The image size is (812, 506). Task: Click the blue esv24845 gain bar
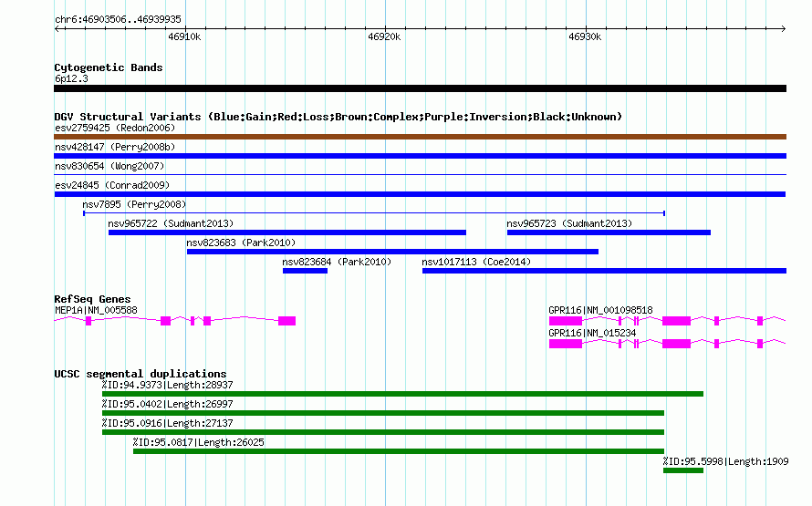420,194
